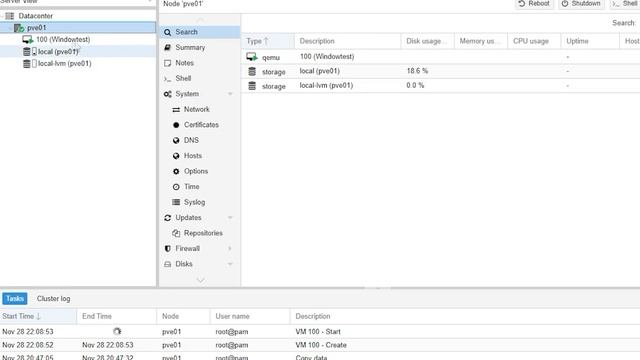Open the Search menu item icon
Image resolution: width=640 pixels, height=360 pixels.
[x=167, y=32]
